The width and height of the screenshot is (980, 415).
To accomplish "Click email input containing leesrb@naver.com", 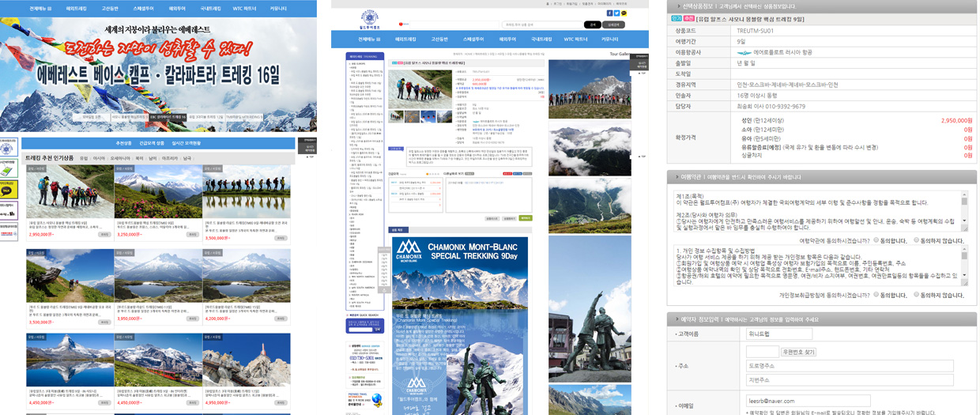I will click(808, 401).
